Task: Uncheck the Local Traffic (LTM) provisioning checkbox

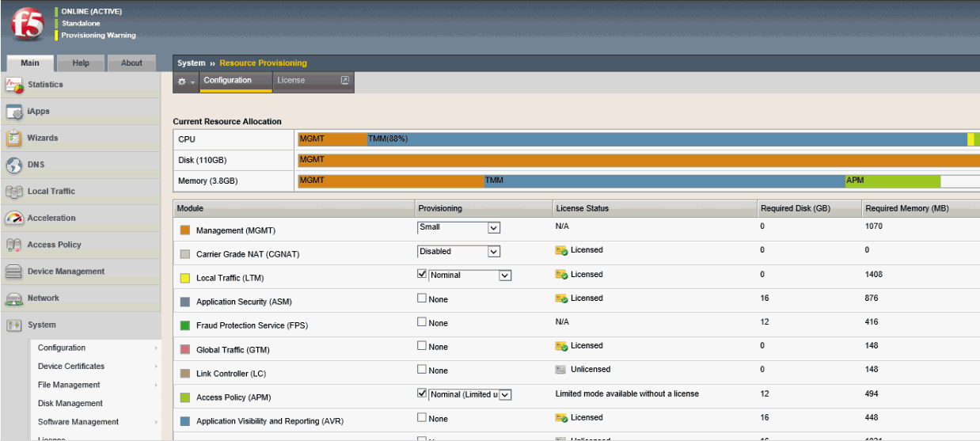Action: click(422, 275)
